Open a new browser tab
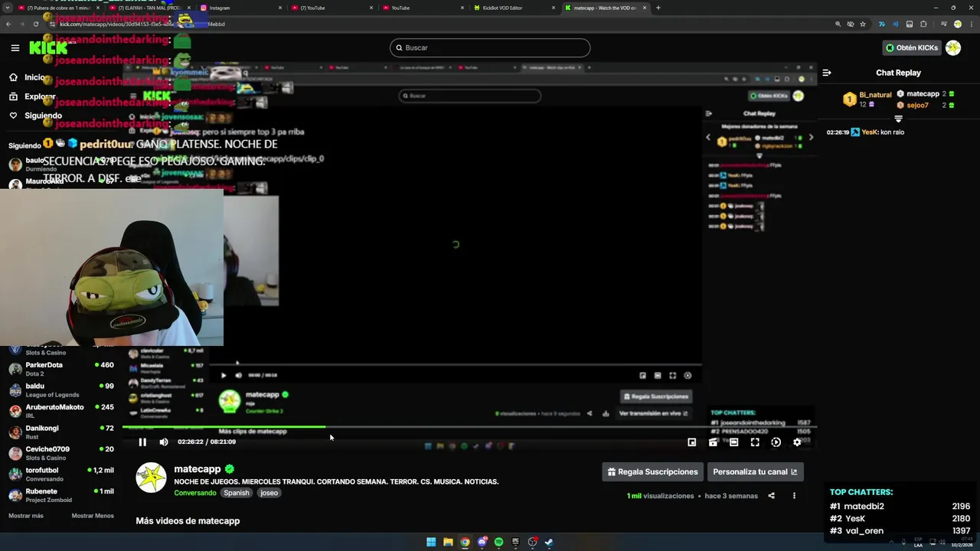980x551 pixels. click(658, 8)
